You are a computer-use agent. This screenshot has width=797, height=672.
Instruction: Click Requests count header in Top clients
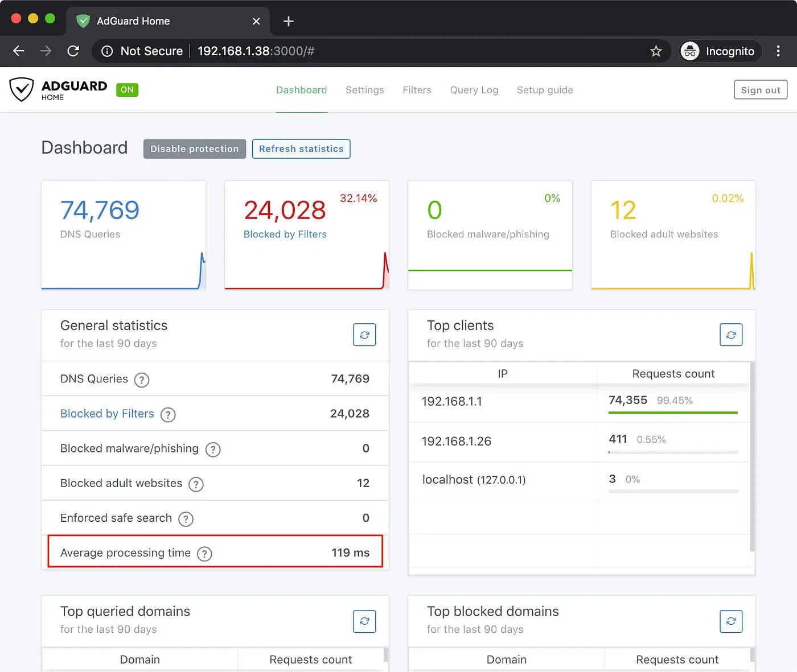click(x=673, y=374)
